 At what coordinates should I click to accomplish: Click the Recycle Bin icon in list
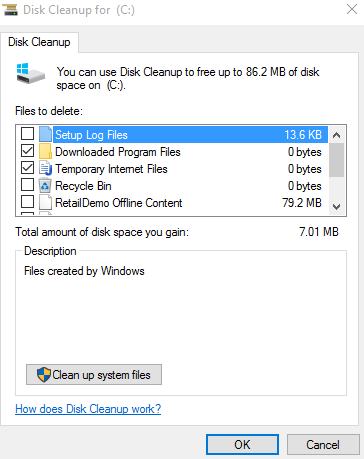(45, 185)
